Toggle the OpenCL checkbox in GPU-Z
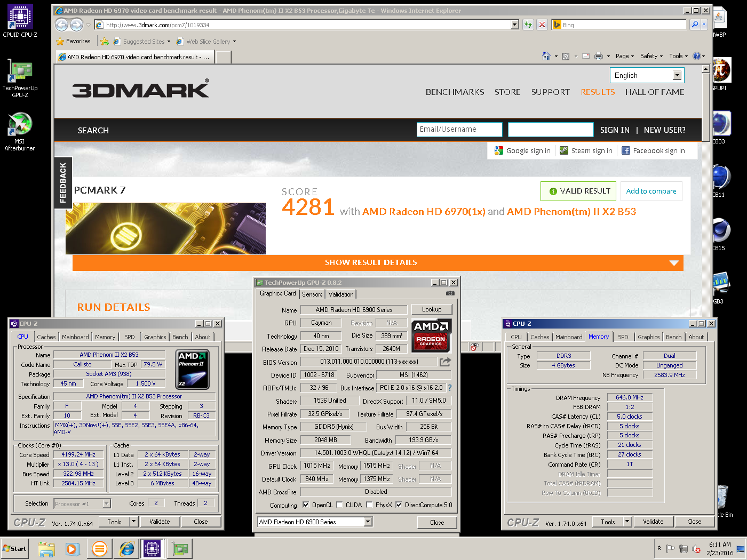Image resolution: width=747 pixels, height=560 pixels. click(x=306, y=505)
